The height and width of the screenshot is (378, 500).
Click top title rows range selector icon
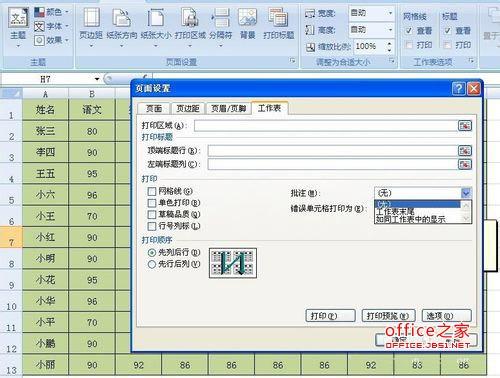click(x=465, y=151)
